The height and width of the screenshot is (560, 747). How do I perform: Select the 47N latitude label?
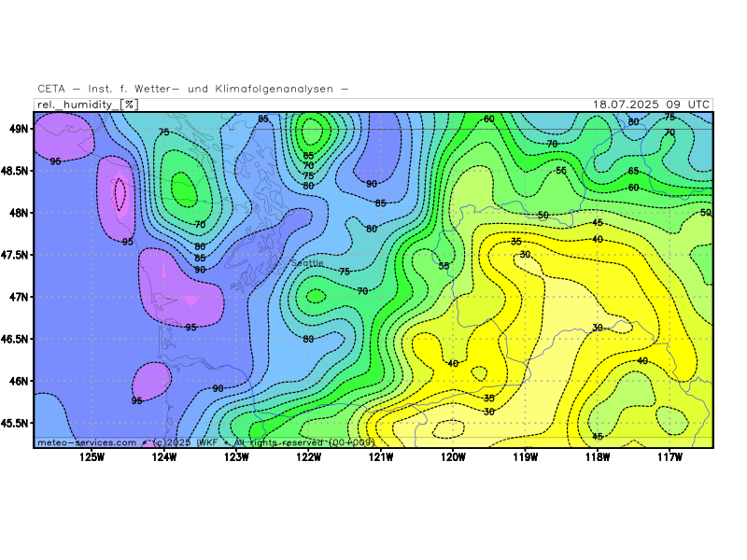click(19, 297)
